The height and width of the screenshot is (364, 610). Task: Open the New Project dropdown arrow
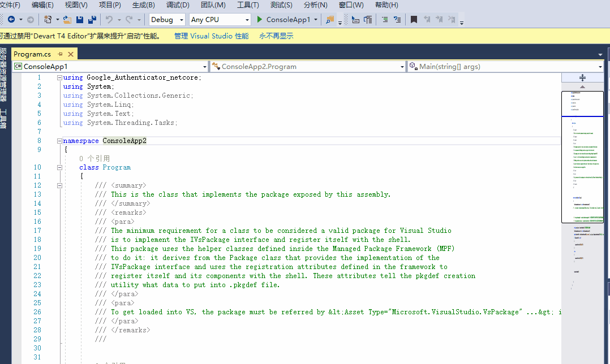pos(57,19)
